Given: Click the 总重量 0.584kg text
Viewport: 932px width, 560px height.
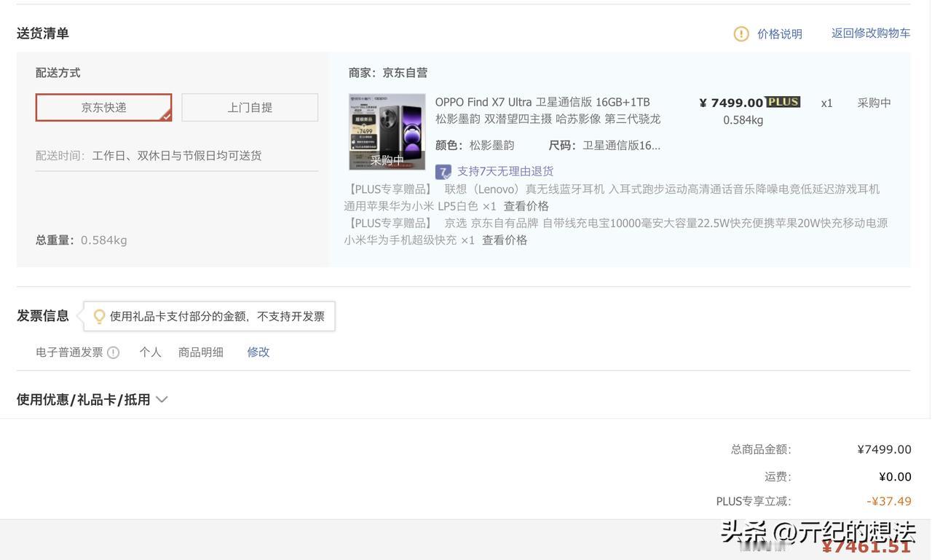Looking at the screenshot, I should pos(82,240).
